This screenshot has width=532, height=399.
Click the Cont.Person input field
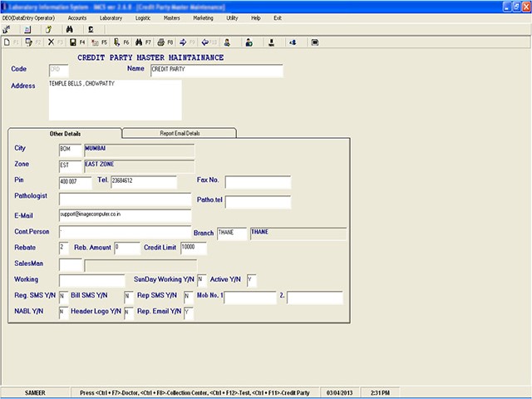(125, 232)
